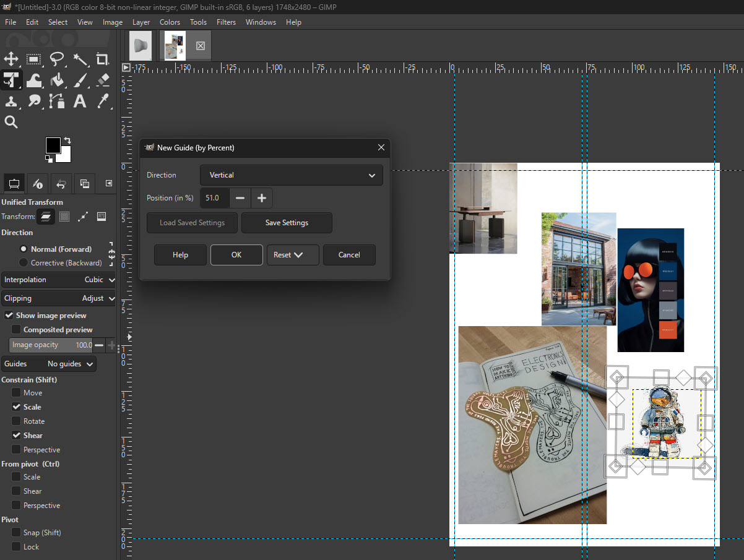Open the Colors menu
Viewport: 744px width, 560px height.
click(170, 22)
